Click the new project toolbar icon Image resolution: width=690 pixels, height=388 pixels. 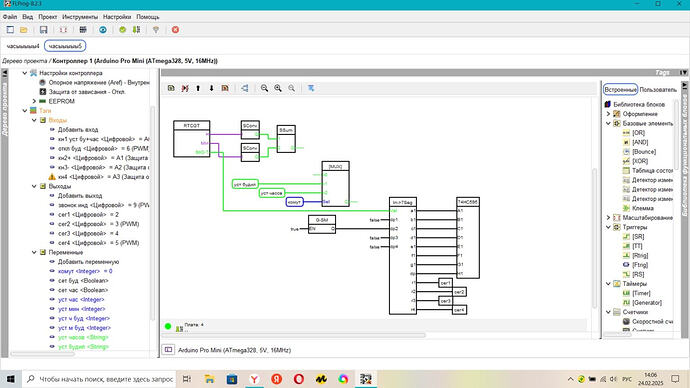click(10, 29)
